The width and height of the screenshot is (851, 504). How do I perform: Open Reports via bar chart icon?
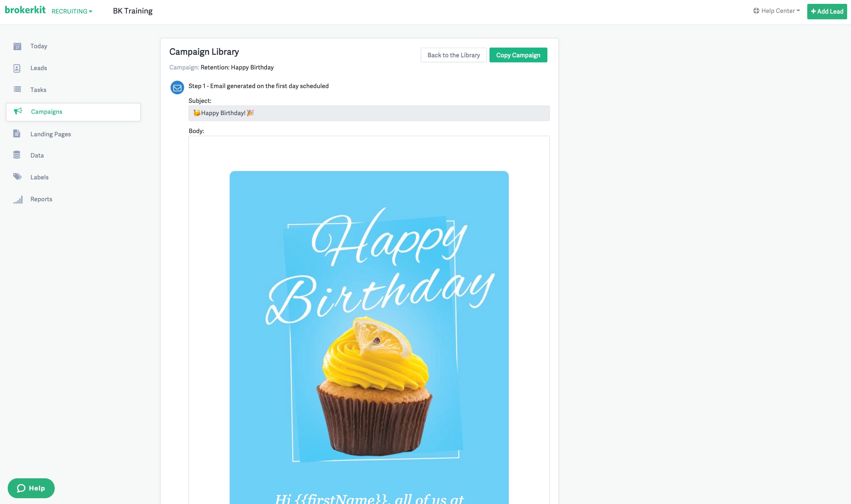click(x=18, y=199)
